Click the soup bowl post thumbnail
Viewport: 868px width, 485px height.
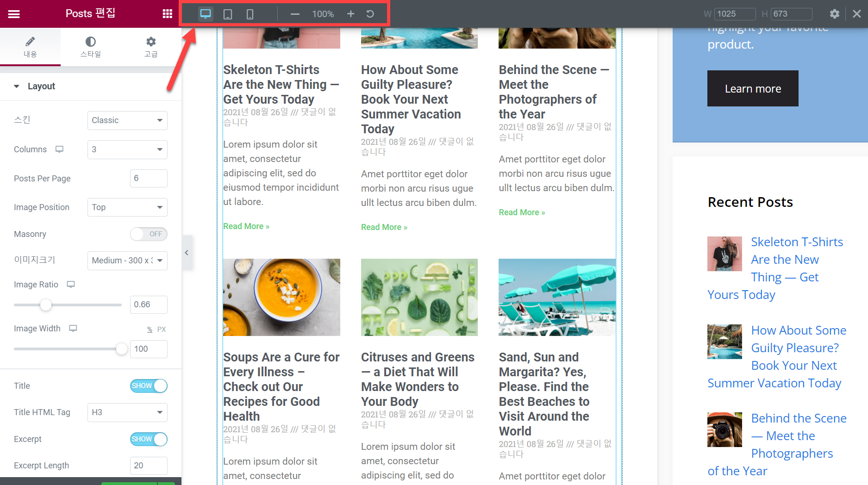(281, 297)
